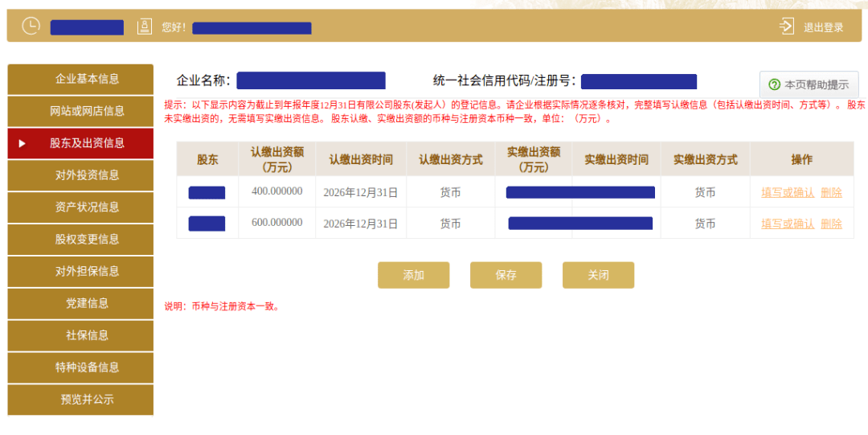The height and width of the screenshot is (435, 868).
Task: Click the 认缴出资额(万元) column header
Action: tap(276, 159)
